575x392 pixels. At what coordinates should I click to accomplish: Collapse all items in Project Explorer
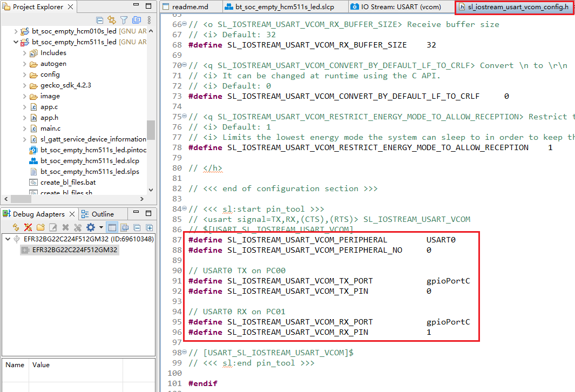100,20
